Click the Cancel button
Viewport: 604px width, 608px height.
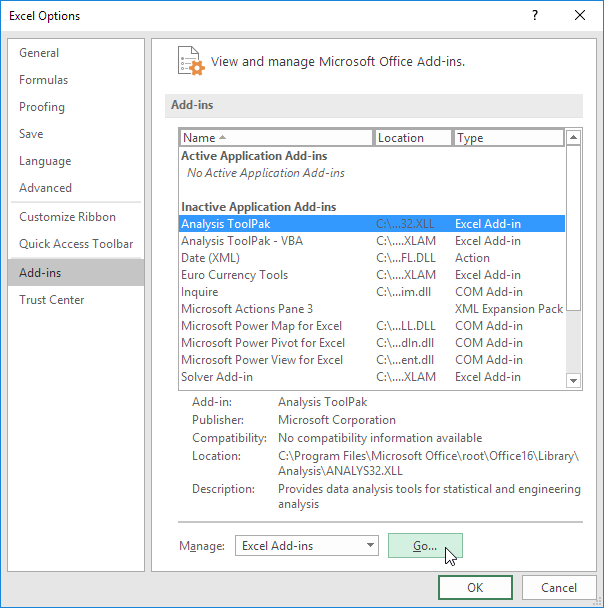pyautogui.click(x=559, y=587)
